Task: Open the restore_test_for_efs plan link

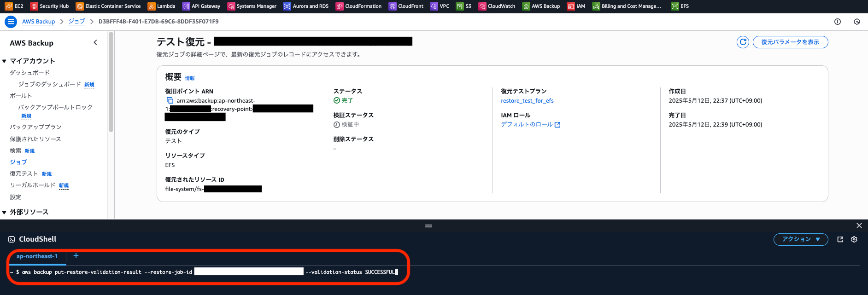Action: [527, 101]
